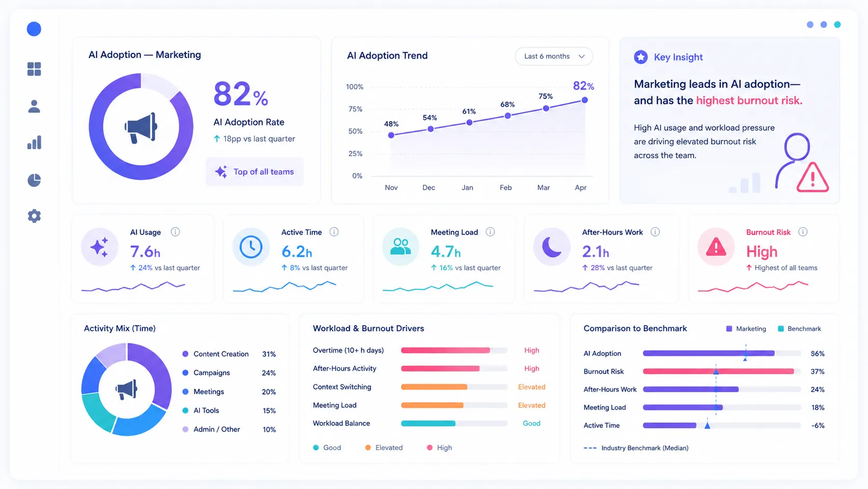
Task: Click the teal dot at window top right
Action: [837, 24]
